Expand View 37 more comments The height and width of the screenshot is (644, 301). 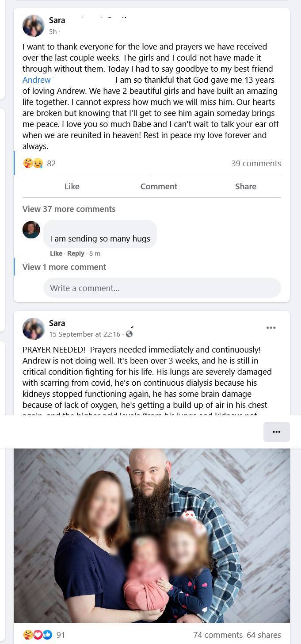69,209
